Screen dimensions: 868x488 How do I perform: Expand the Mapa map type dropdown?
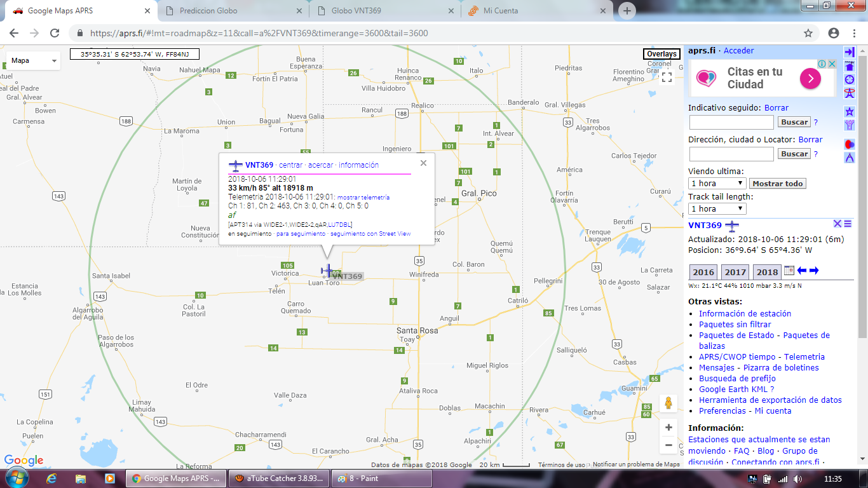[x=34, y=61]
